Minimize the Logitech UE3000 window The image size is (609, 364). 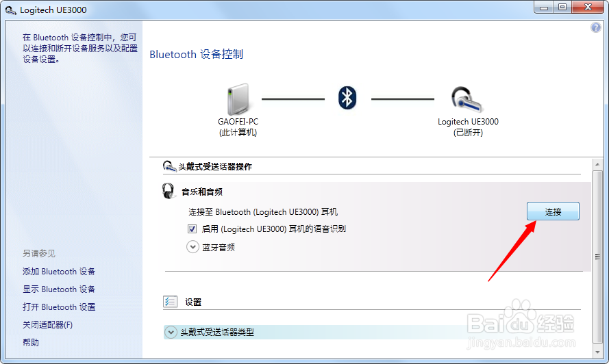click(544, 8)
